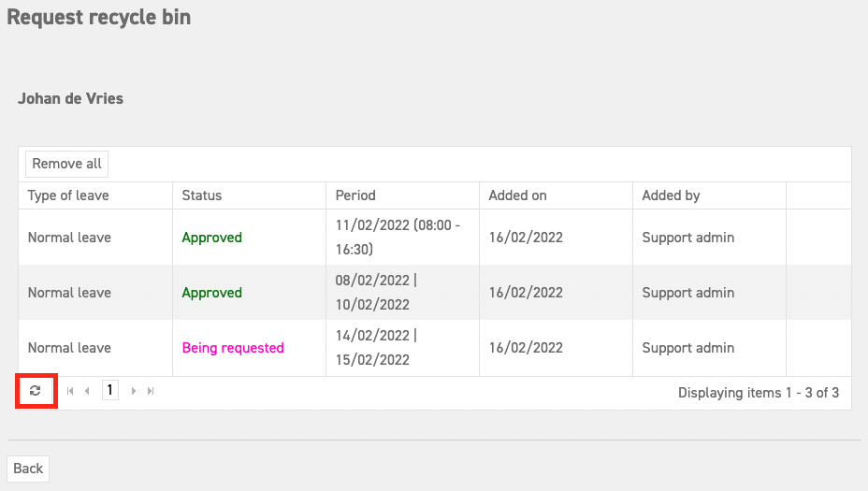Click the Johan de Vries heading
The image size is (868, 491).
pyautogui.click(x=70, y=98)
